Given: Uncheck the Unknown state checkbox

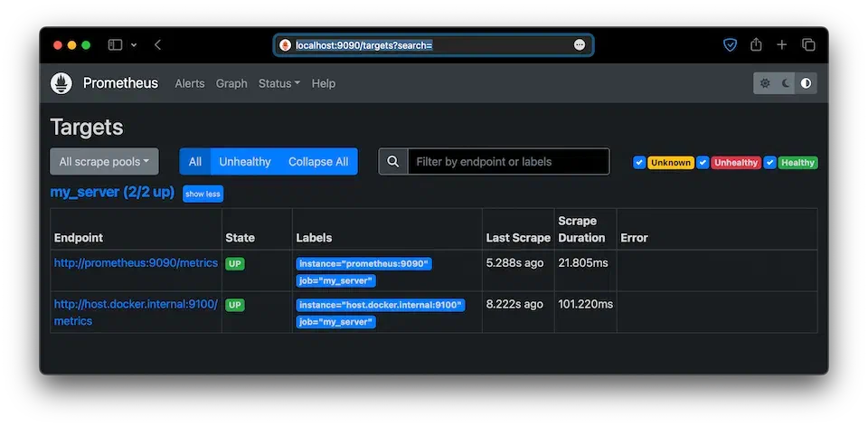Looking at the screenshot, I should (x=639, y=163).
